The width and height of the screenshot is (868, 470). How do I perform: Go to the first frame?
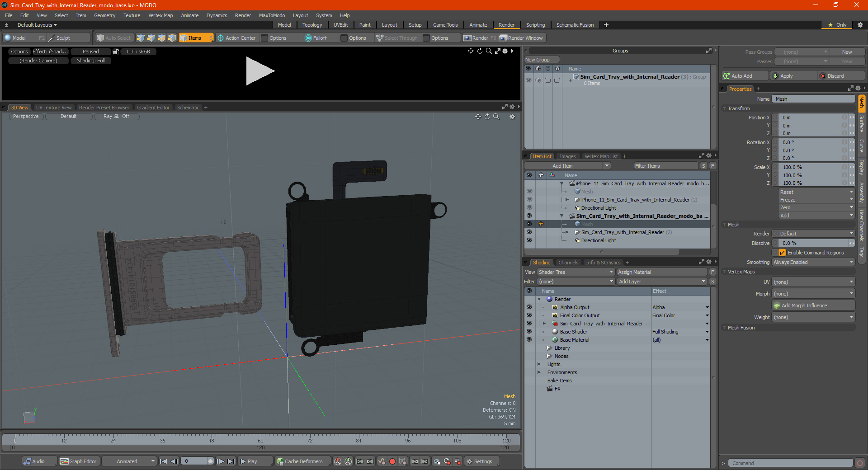[164, 461]
